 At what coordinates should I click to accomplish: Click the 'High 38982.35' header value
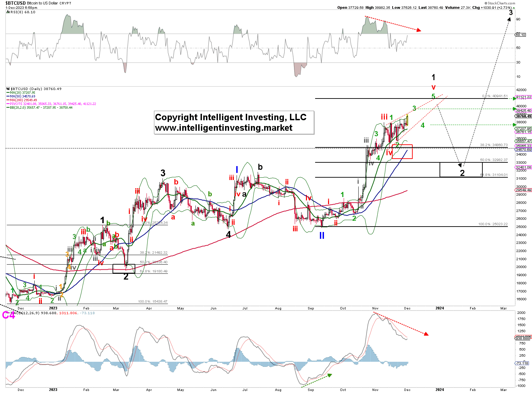[378, 7]
